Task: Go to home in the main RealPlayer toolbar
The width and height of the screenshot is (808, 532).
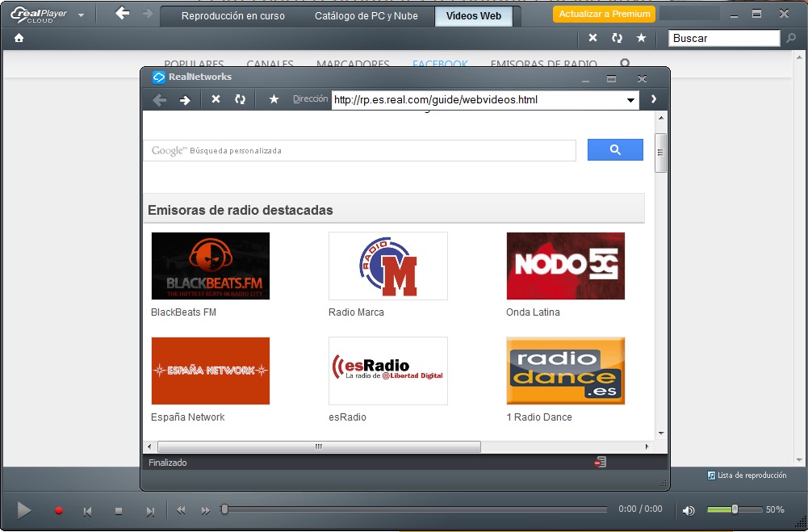Action: (19, 38)
